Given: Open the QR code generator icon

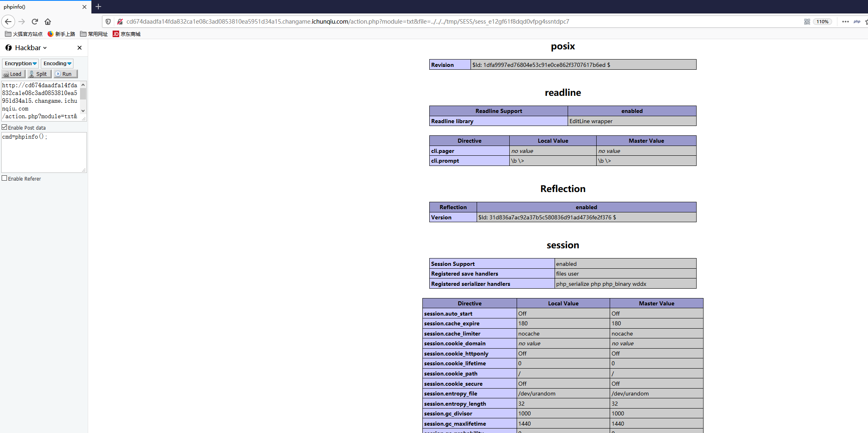Looking at the screenshot, I should tap(807, 22).
